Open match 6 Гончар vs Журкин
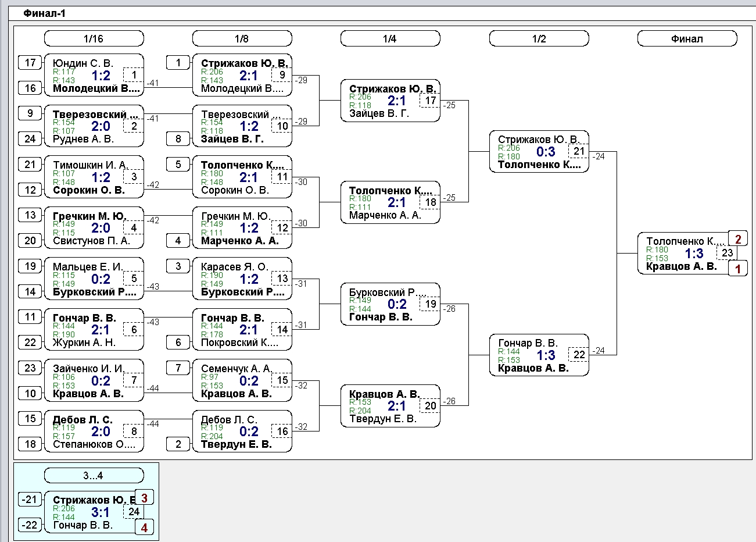 [x=94, y=330]
